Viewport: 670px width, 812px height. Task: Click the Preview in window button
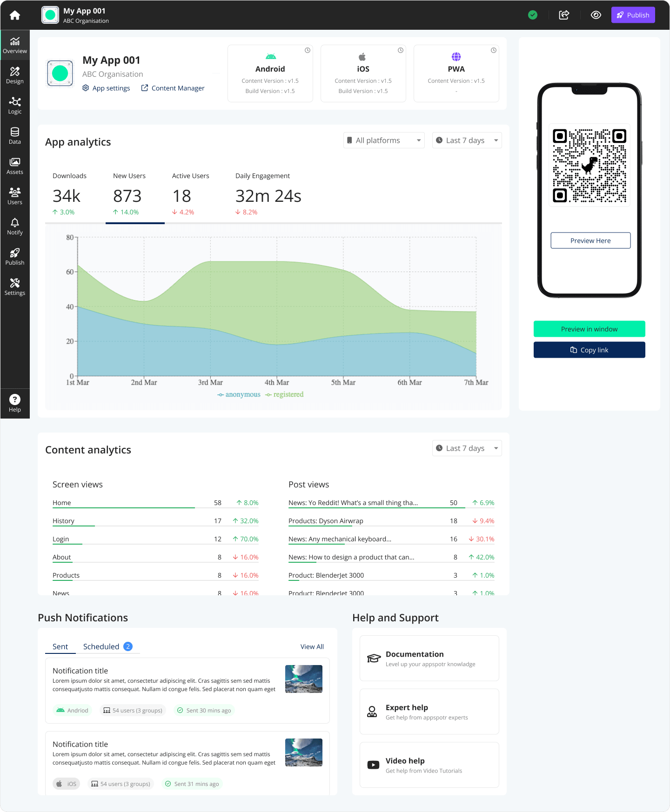click(x=589, y=329)
